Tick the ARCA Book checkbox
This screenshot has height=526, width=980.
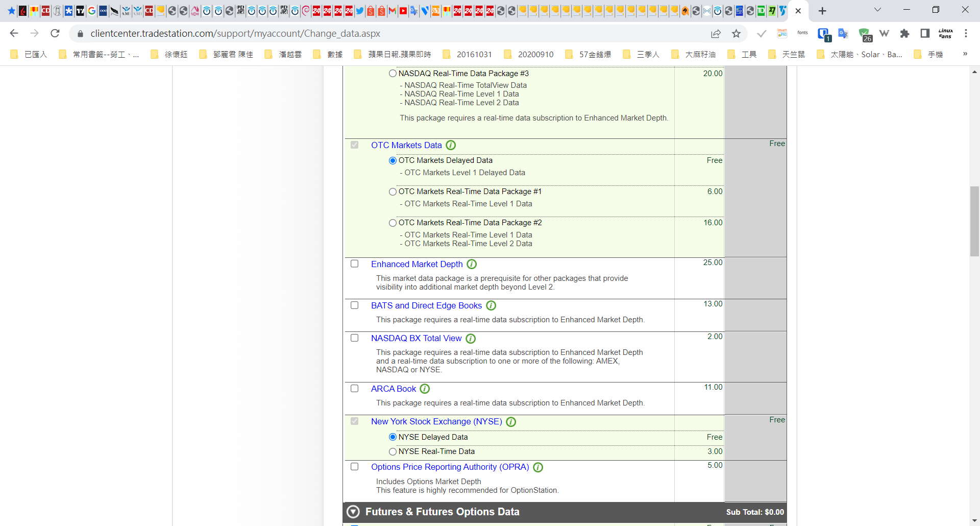coord(355,389)
